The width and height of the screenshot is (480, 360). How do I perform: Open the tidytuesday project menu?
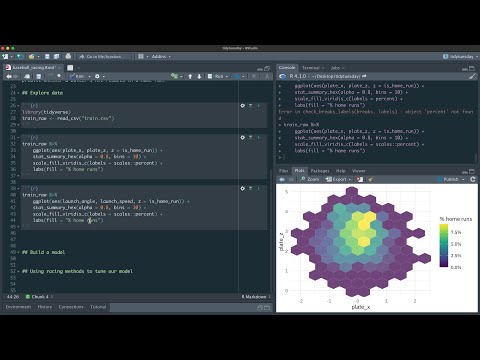click(461, 56)
